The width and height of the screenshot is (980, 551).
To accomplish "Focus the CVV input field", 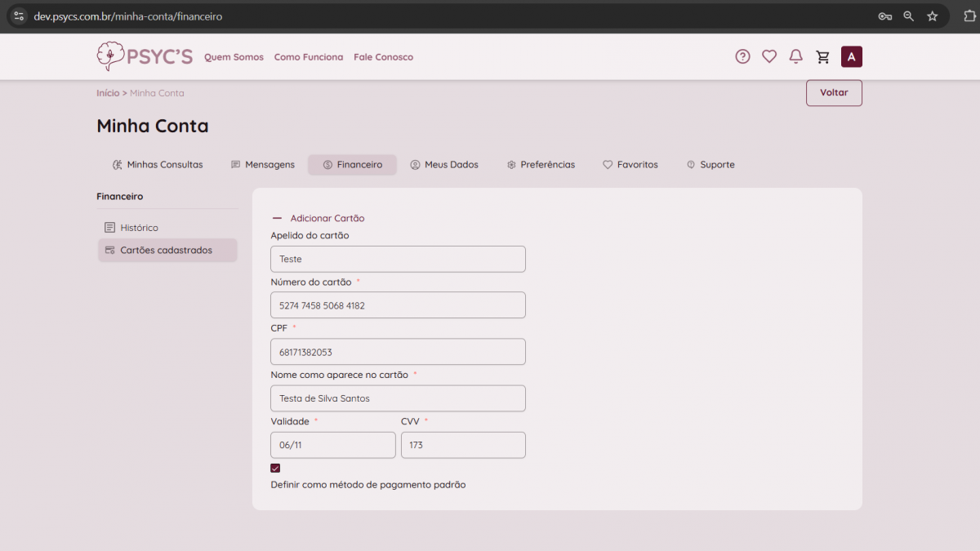I will point(463,445).
